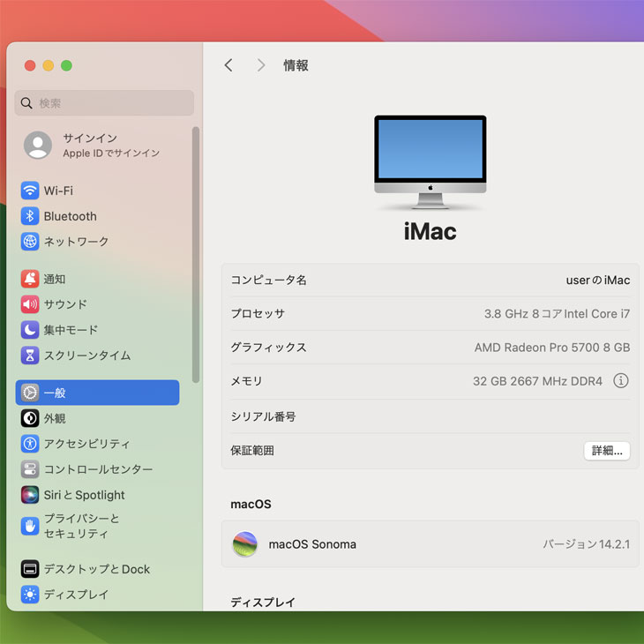Click the 保証範囲 label
This screenshot has width=644, height=644.
pos(252,451)
